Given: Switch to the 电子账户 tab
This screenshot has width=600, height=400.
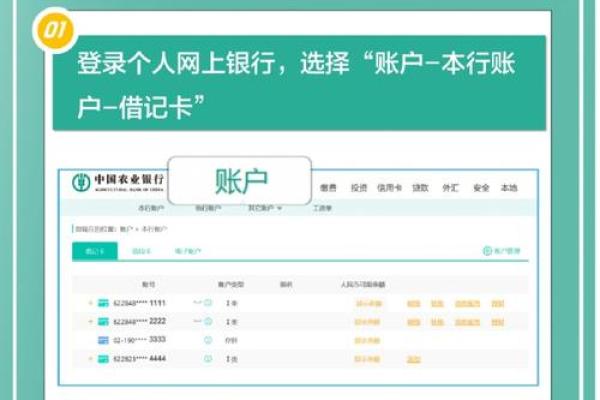Looking at the screenshot, I should [188, 251].
